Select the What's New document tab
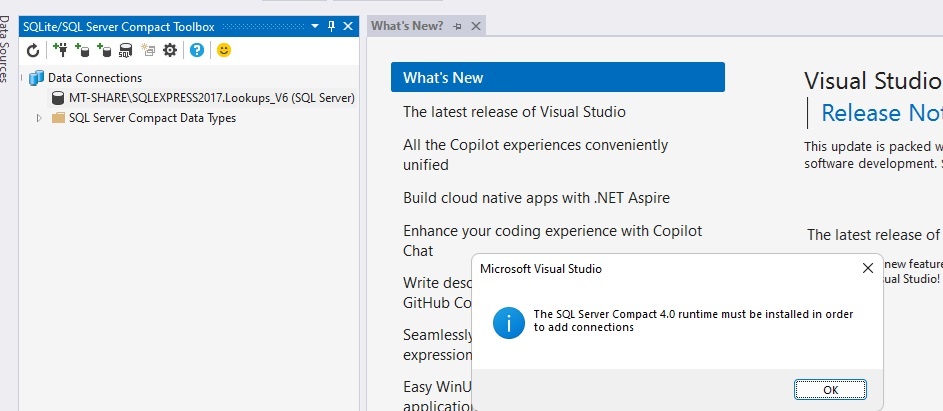The image size is (943, 411). point(407,26)
